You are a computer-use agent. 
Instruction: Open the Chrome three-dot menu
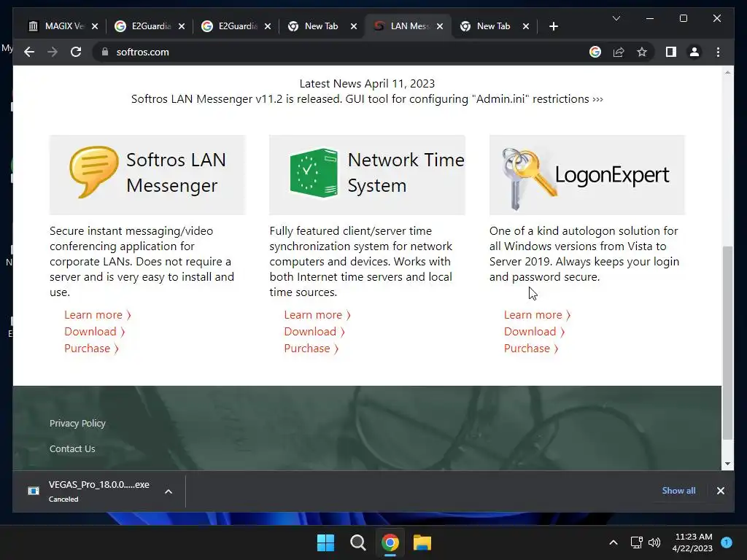(718, 52)
